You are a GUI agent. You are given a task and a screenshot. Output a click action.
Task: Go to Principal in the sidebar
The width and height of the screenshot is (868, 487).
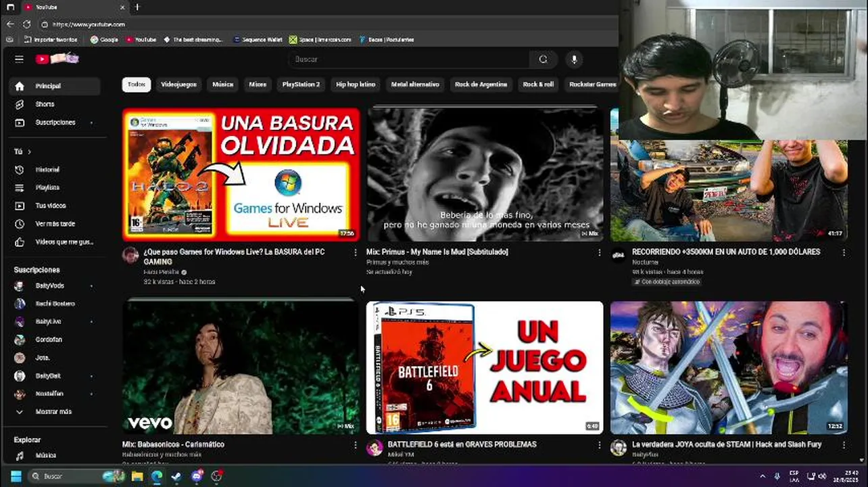coord(54,86)
